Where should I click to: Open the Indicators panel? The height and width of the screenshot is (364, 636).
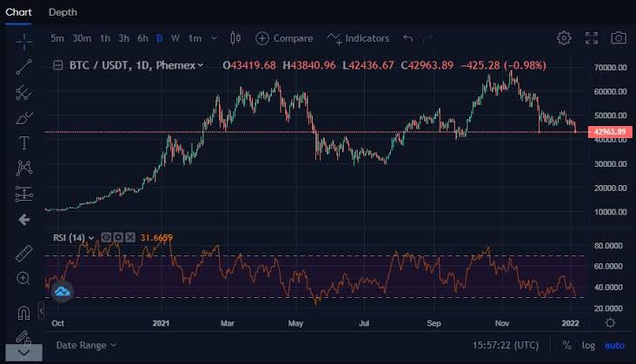pos(358,38)
